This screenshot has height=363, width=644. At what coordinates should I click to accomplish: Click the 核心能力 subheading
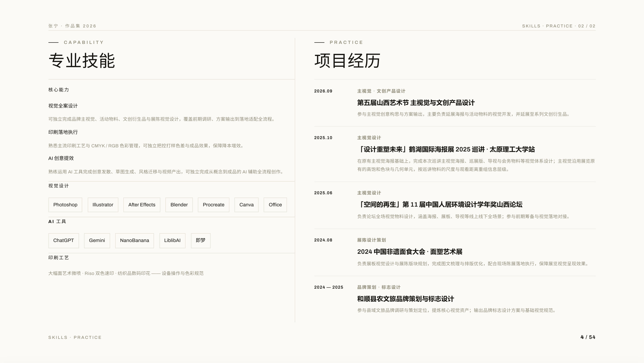point(59,90)
